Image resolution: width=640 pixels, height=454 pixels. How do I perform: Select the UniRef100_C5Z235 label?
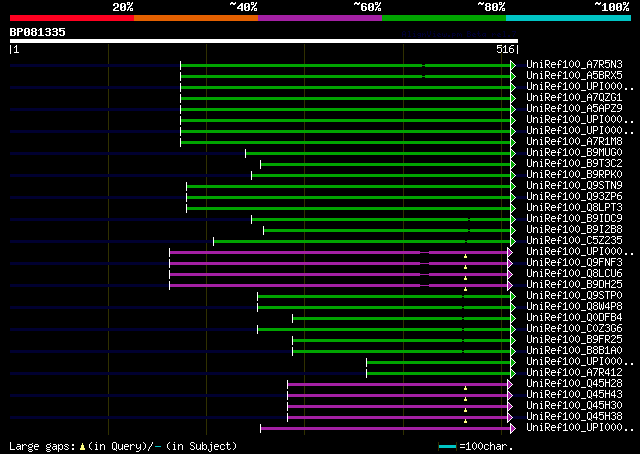pyautogui.click(x=574, y=241)
